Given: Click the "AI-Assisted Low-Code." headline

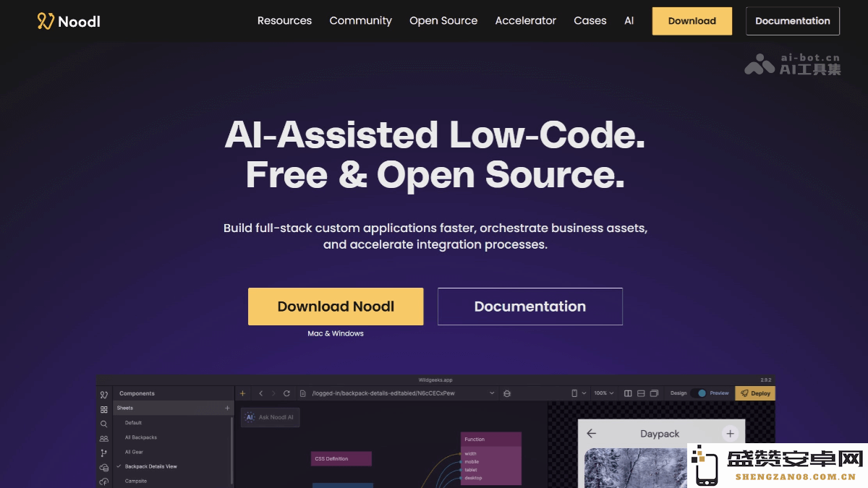Looking at the screenshot, I should (435, 134).
